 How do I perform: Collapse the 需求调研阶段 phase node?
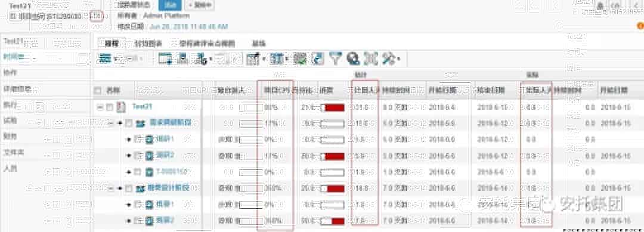pyautogui.click(x=112, y=123)
